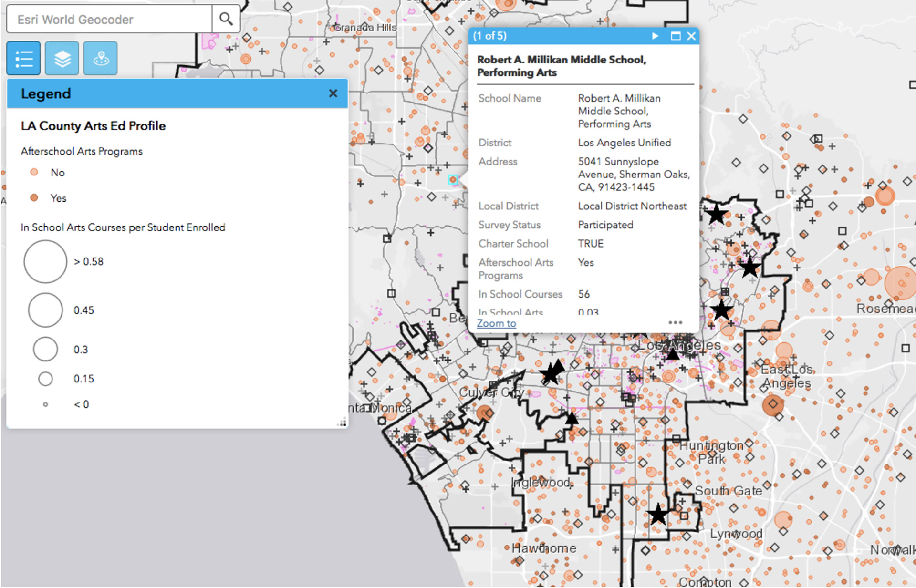Click the '0.3' legend circle symbol
The image size is (916, 588).
point(45,349)
